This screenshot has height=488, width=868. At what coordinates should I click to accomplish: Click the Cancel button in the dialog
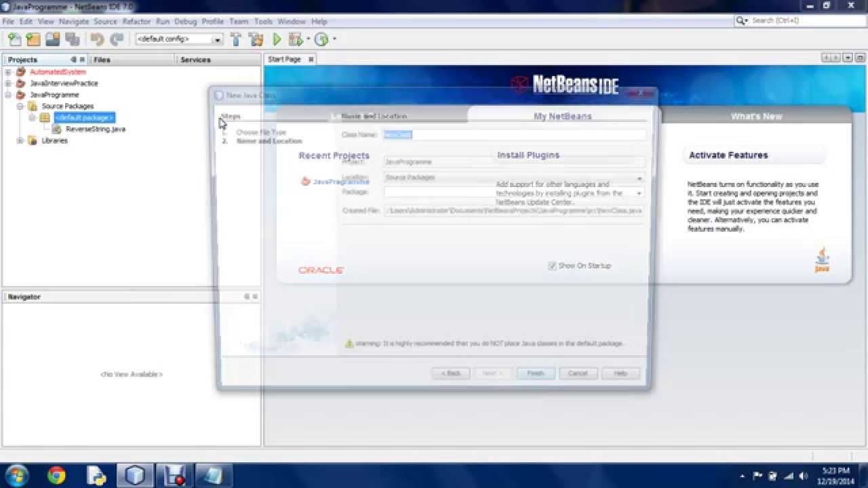[578, 373]
